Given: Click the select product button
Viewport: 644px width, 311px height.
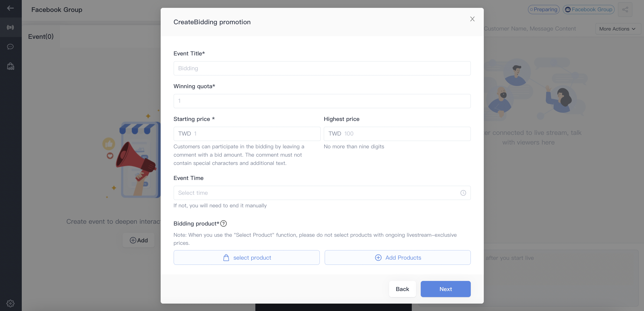Looking at the screenshot, I should pos(247,258).
